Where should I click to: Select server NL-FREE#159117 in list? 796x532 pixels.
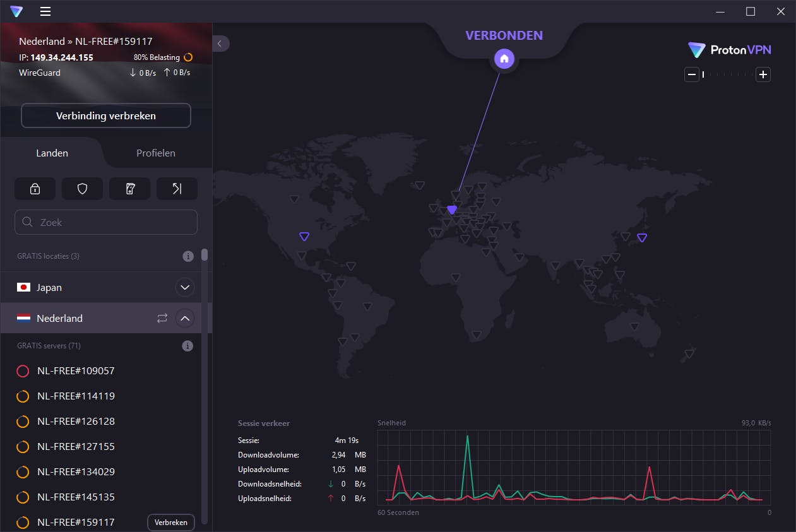[76, 522]
